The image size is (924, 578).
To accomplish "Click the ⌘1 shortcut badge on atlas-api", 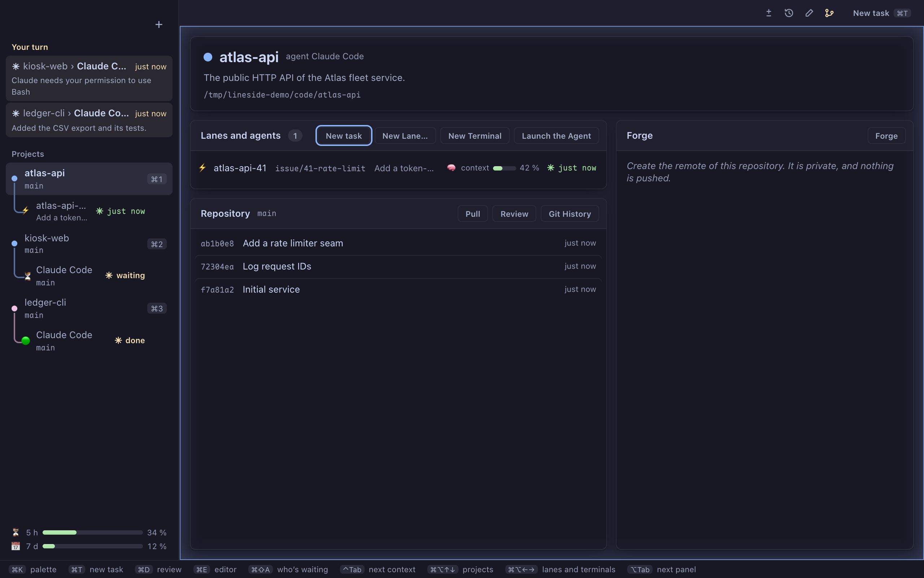I will [157, 179].
